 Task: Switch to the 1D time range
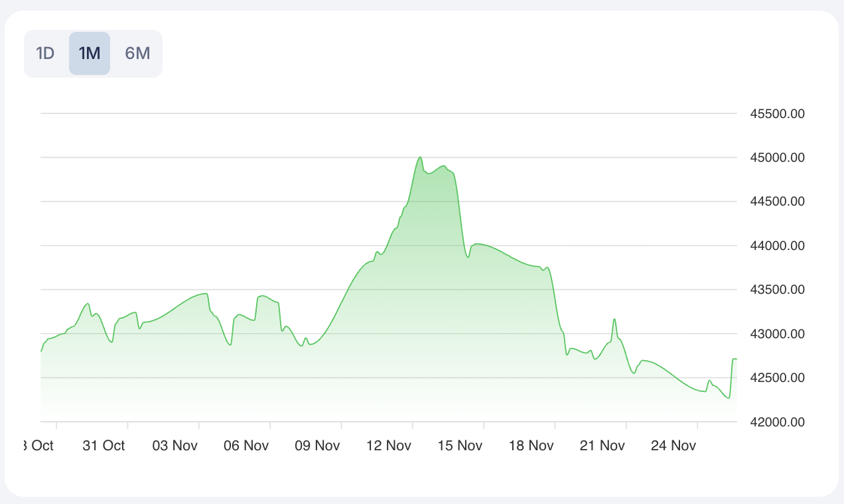pyautogui.click(x=45, y=54)
